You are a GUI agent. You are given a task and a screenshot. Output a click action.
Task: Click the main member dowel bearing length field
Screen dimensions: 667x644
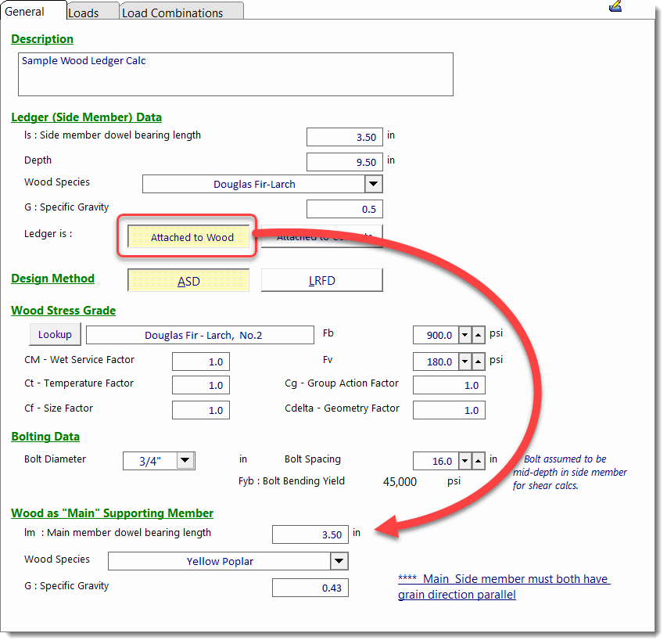pos(309,535)
